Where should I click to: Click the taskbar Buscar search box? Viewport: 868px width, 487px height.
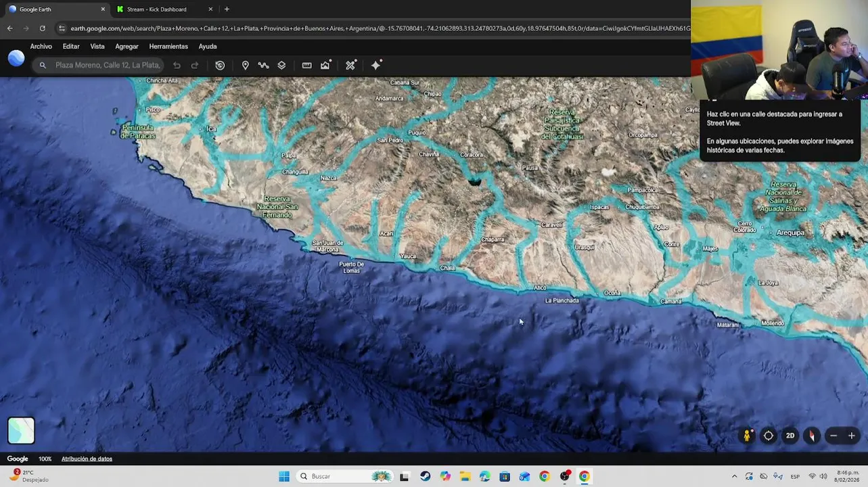346,476
